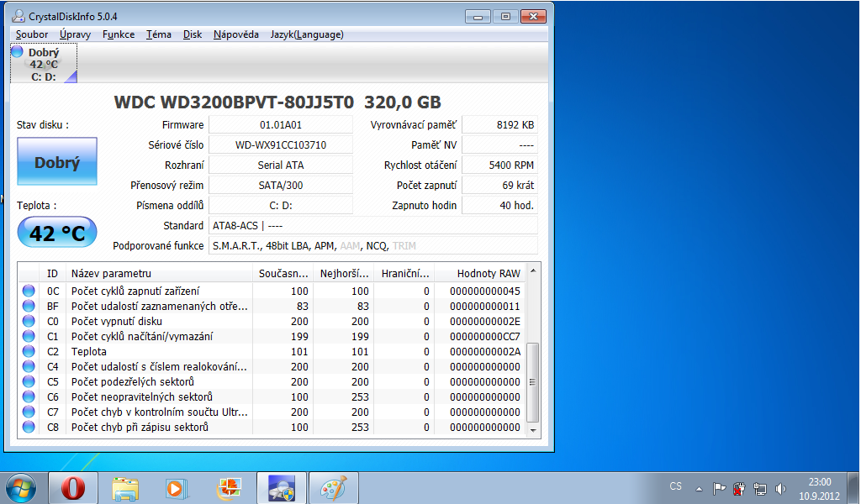Select Počet podezřelých sektorů row text
Viewport: 861px width, 504px height.
coord(132,381)
